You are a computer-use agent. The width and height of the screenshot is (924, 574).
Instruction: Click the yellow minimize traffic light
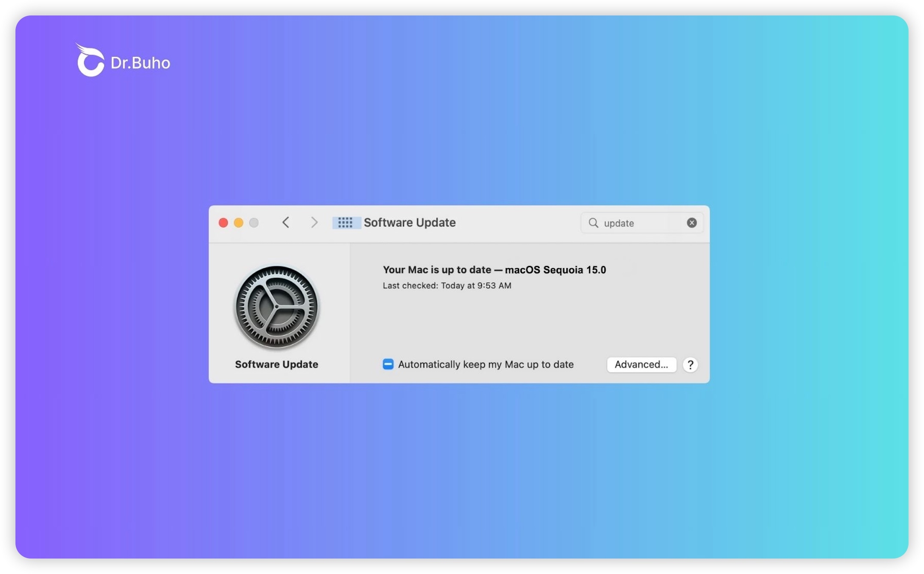[x=238, y=223]
